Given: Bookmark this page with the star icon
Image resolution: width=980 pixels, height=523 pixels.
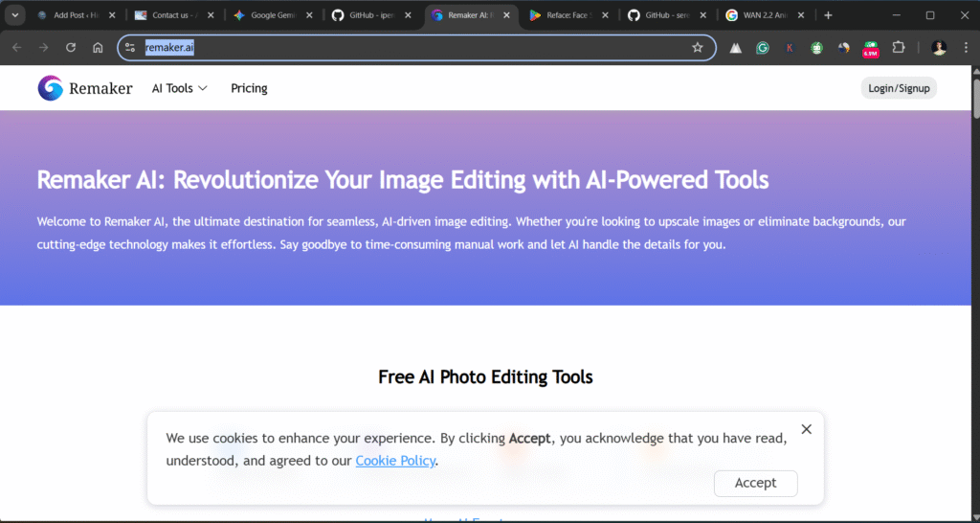Looking at the screenshot, I should (x=698, y=47).
